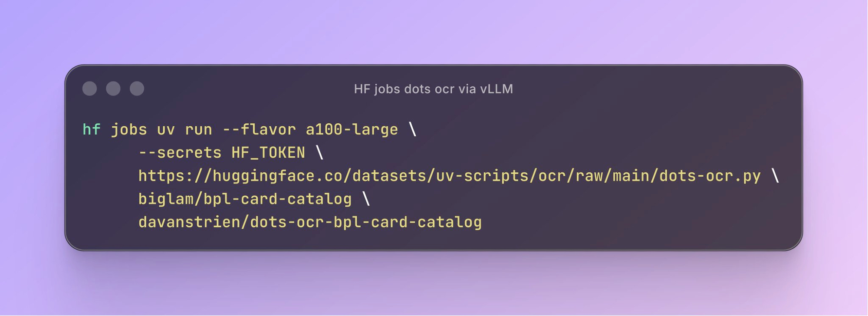Click the leftmost gray window dot

pyautogui.click(x=90, y=89)
